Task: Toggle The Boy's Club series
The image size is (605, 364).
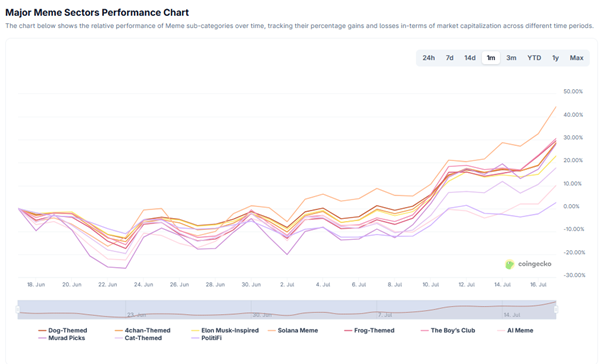Action: click(448, 330)
